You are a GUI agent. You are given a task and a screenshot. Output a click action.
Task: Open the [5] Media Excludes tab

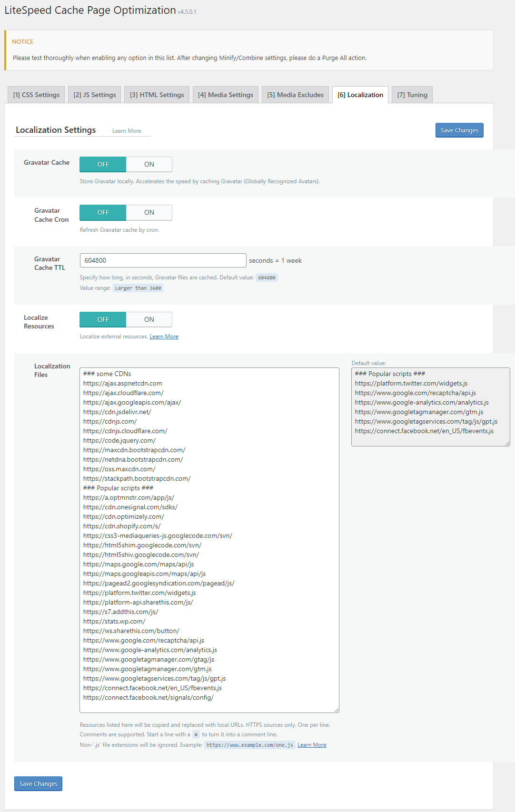click(295, 95)
